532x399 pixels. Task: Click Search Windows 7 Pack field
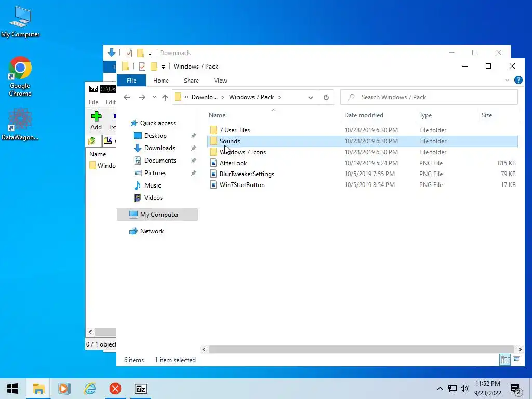429,97
